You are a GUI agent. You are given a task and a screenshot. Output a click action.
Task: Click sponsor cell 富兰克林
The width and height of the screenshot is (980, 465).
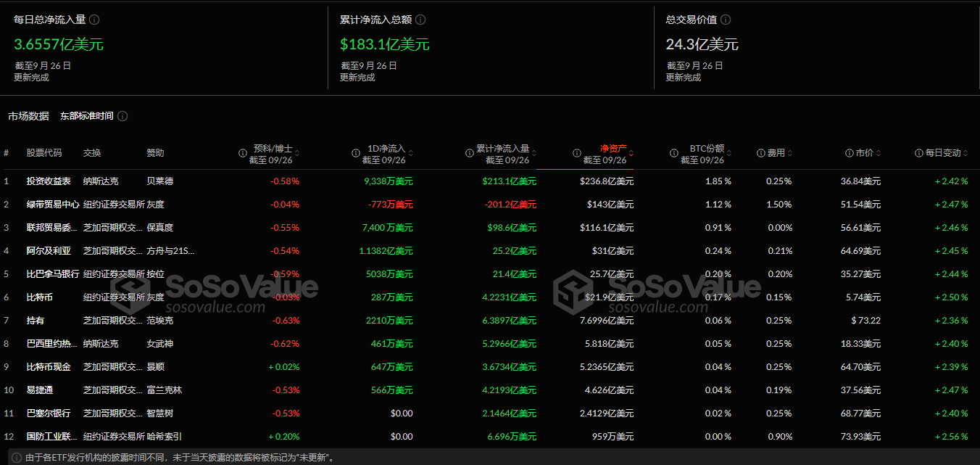tap(165, 390)
